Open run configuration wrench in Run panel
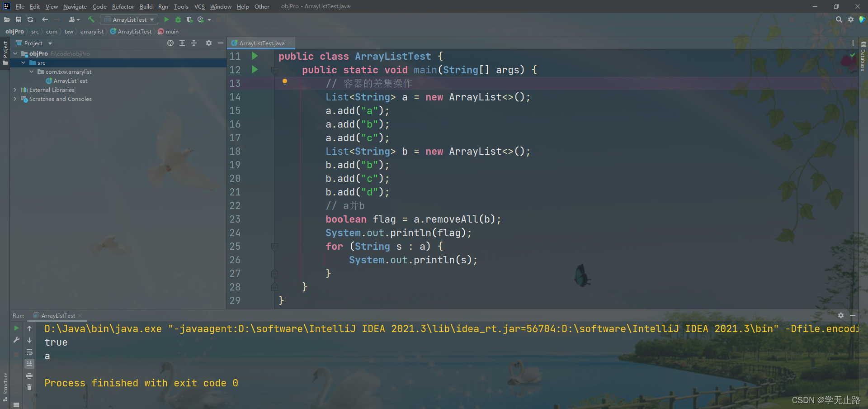 point(16,340)
